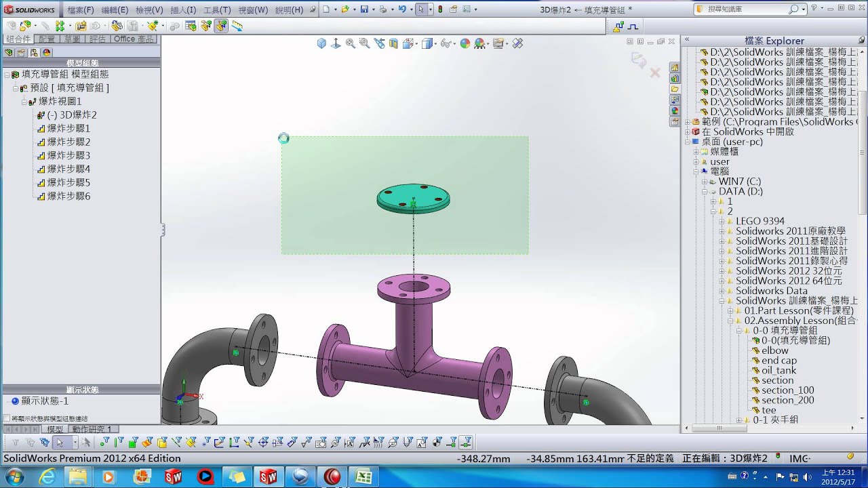This screenshot has height=488, width=868.
Task: Open Excel from the taskbar
Action: (x=363, y=476)
